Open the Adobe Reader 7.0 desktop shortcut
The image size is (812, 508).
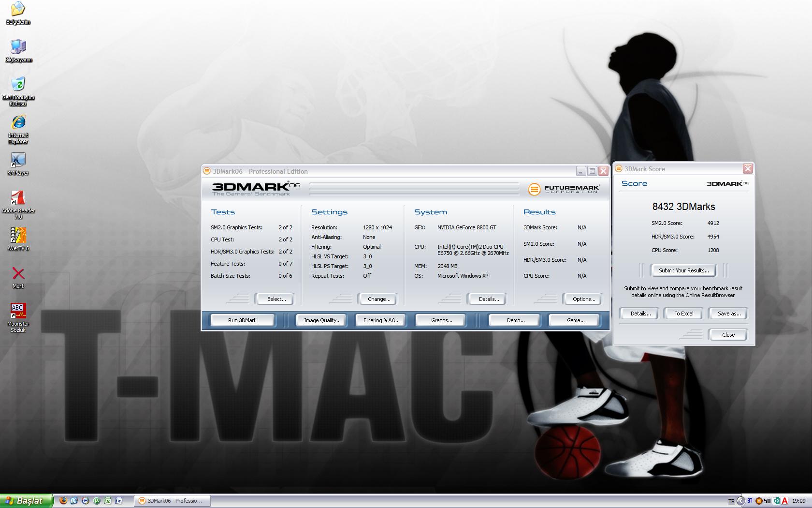18,205
